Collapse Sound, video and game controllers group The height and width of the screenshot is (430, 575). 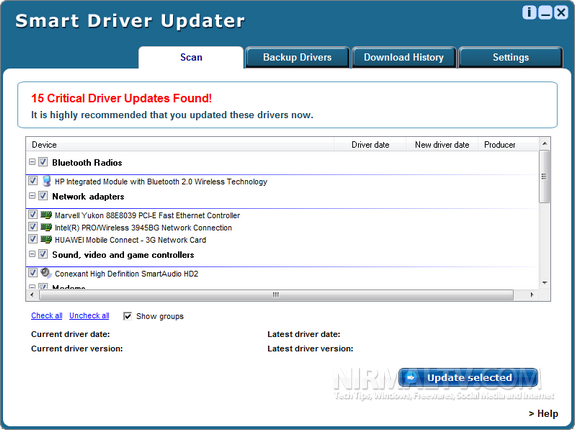[x=32, y=254]
